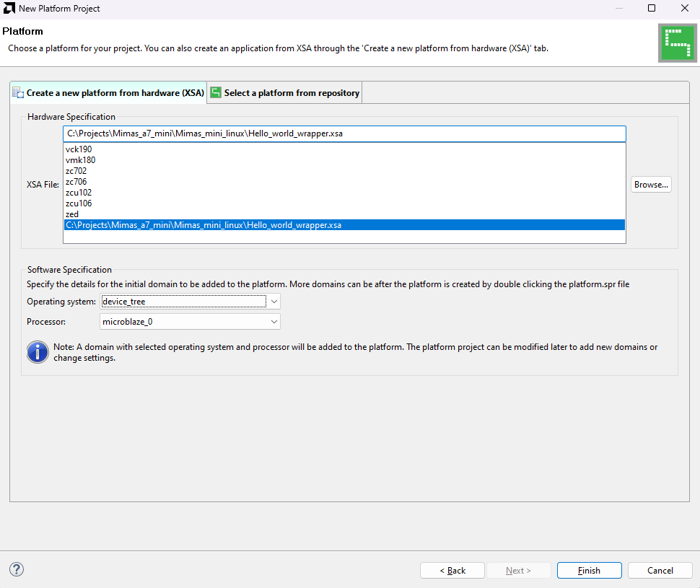This screenshot has width=700, height=588.
Task: Expand the Processor dropdown
Action: pos(274,322)
